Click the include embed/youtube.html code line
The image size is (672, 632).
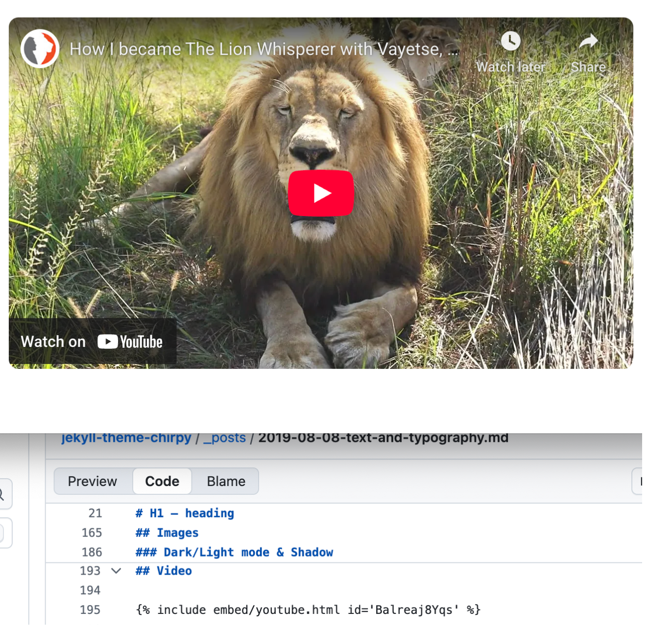coord(308,610)
